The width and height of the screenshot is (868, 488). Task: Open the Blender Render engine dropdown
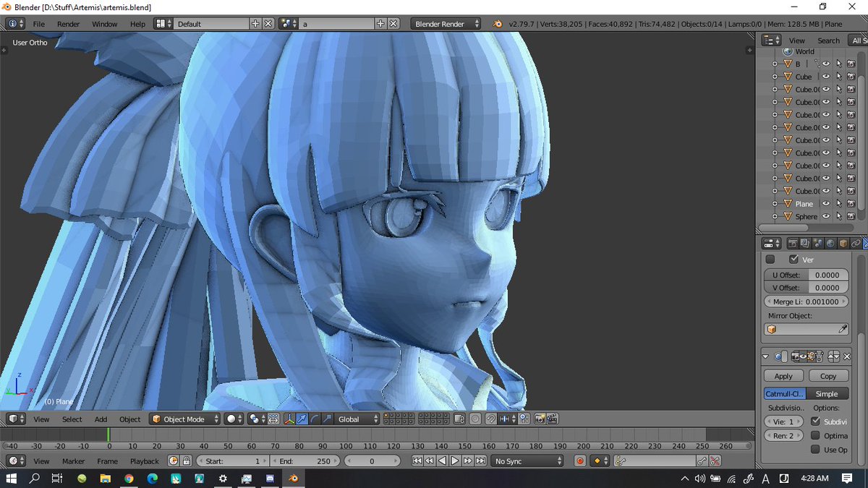446,24
